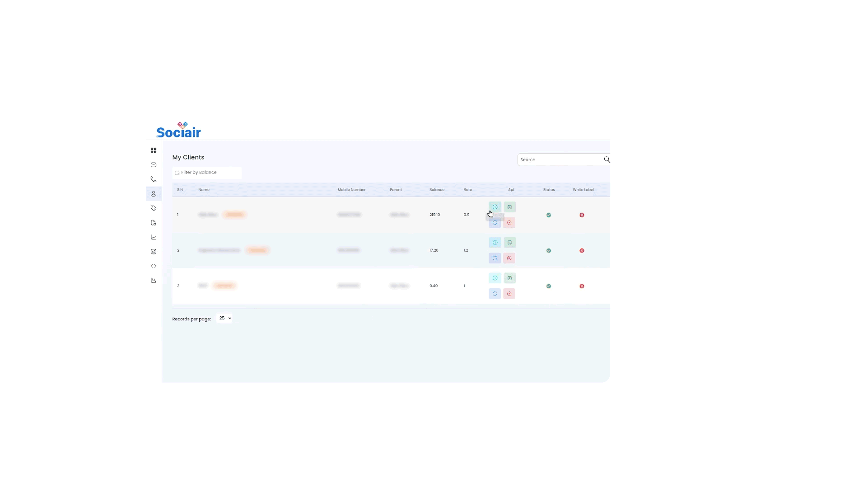
Task: Click the edit note icon for client row 1
Action: [509, 207]
